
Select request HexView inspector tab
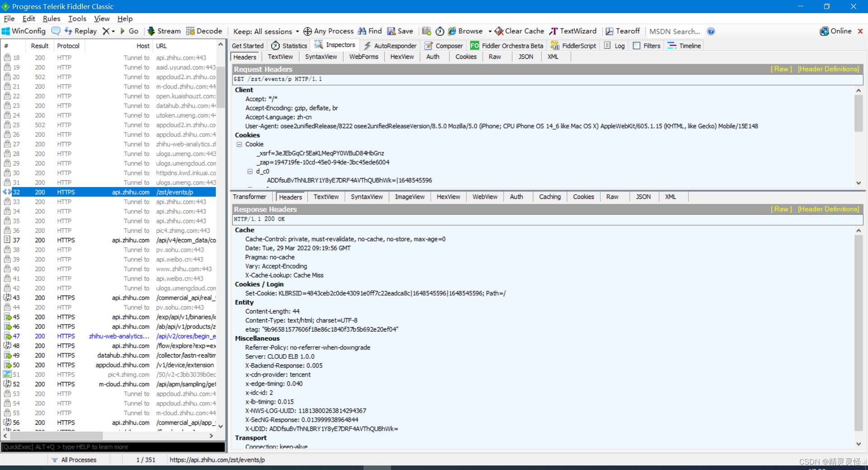point(402,57)
